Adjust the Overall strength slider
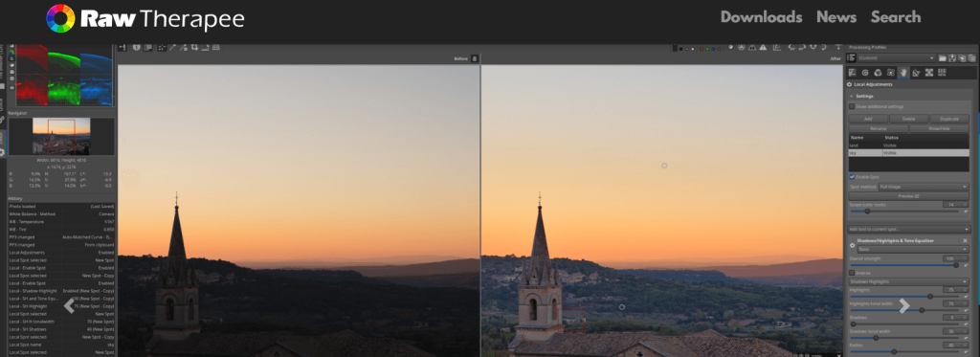980x357 pixels. pos(904,265)
